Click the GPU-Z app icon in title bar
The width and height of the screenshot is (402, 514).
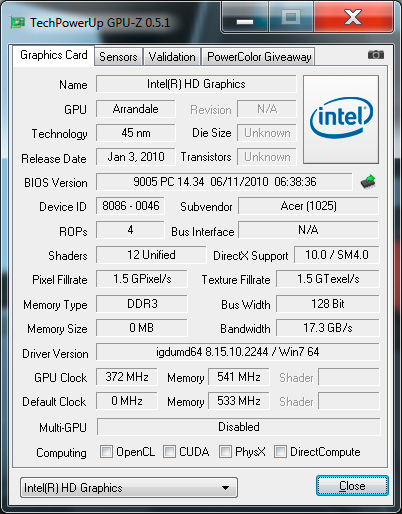pos(18,23)
